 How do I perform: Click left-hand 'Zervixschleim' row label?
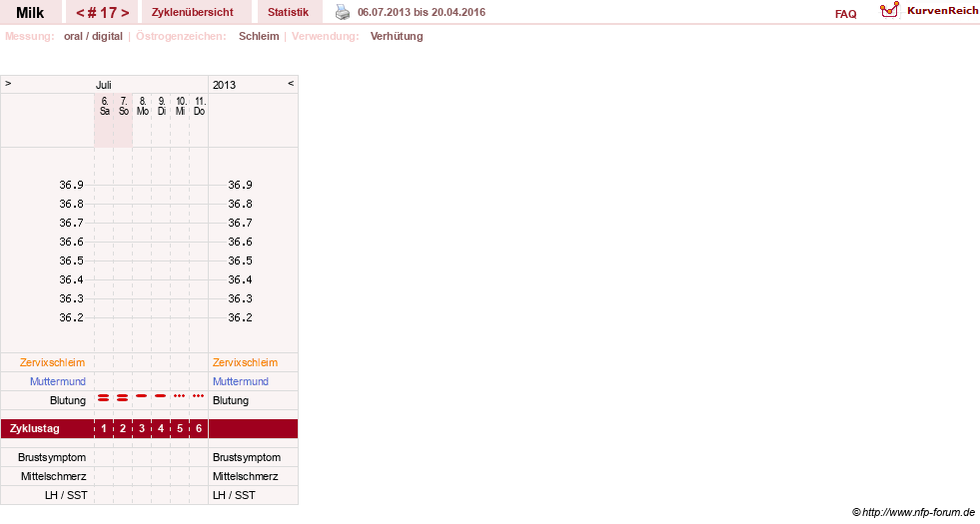(x=53, y=363)
